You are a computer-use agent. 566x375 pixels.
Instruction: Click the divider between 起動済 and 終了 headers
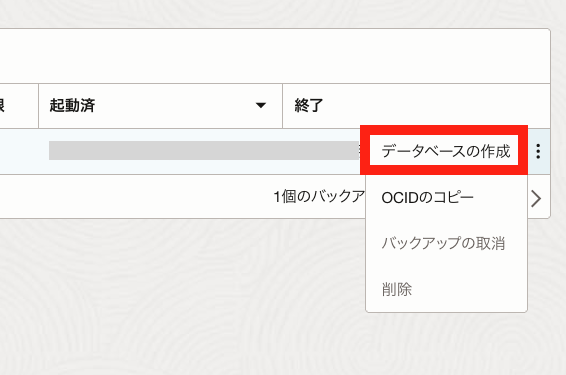click(x=282, y=106)
